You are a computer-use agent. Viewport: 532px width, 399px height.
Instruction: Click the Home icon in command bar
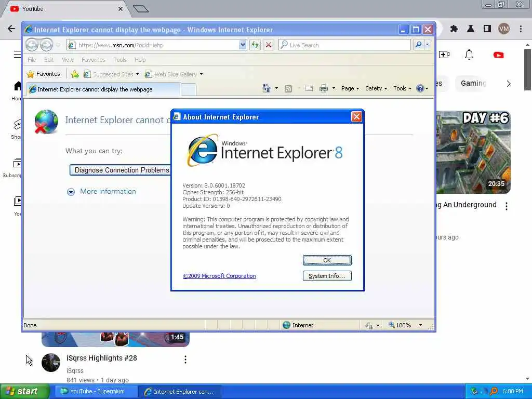[267, 88]
